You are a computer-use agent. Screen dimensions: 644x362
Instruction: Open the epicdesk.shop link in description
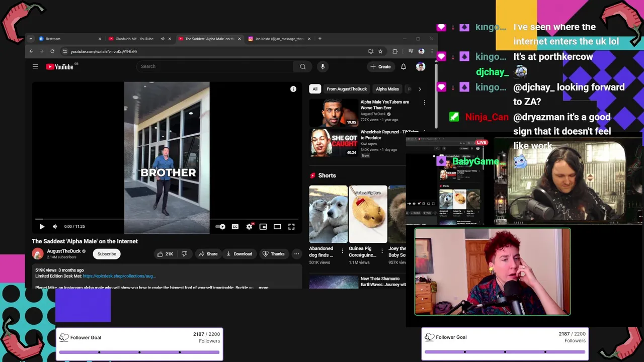point(119,276)
